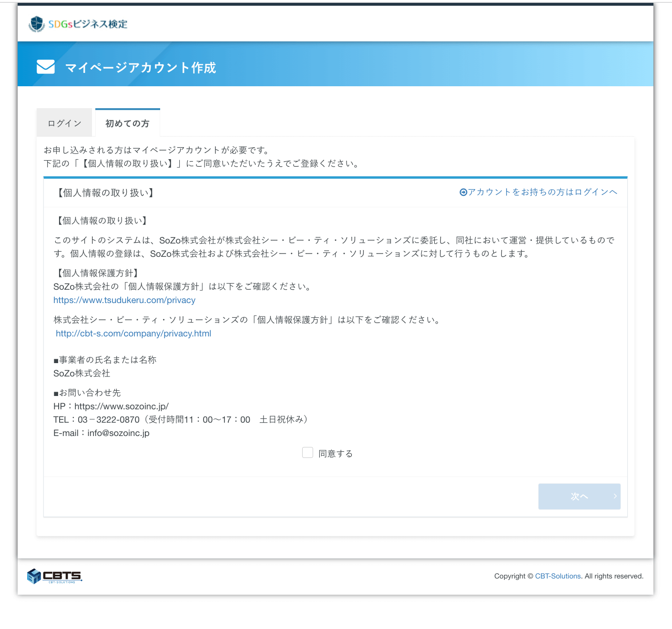672x629 pixels.
Task: Click the info@sozoinc.jp e-mail text
Action: point(118,433)
